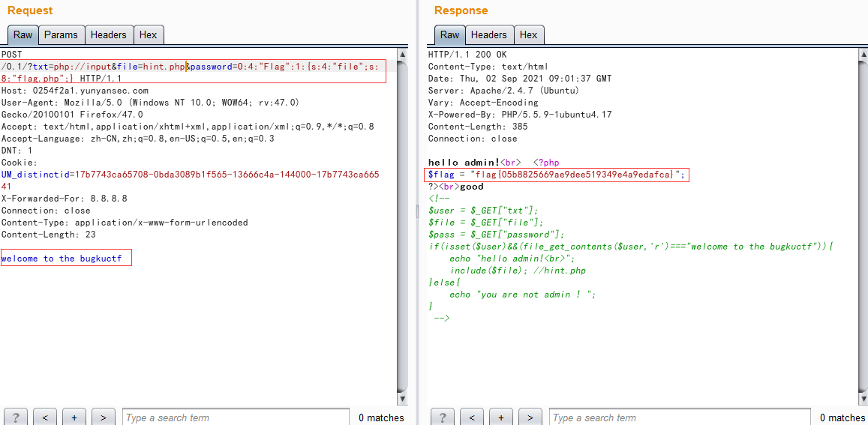
Task: Click the plus button in Response search bar
Action: [x=501, y=418]
